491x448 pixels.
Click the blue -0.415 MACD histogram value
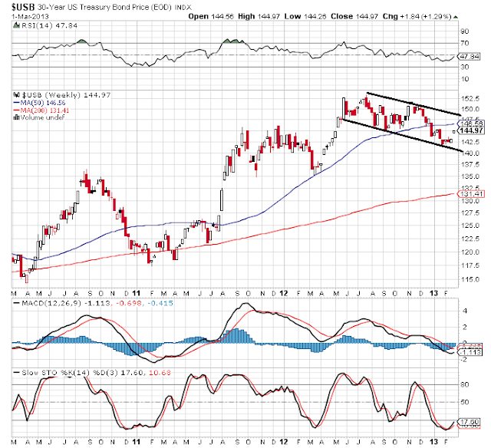(160, 303)
